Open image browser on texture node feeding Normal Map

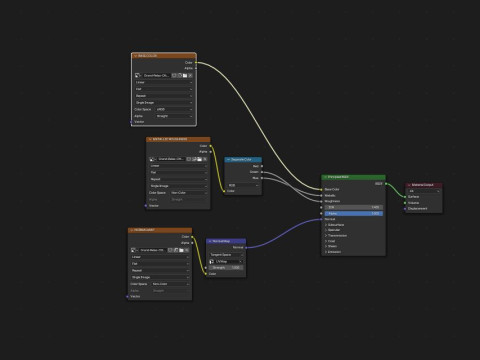pos(134,250)
